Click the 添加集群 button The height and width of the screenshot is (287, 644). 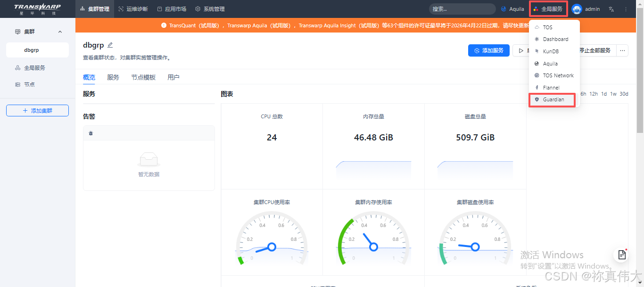click(37, 111)
